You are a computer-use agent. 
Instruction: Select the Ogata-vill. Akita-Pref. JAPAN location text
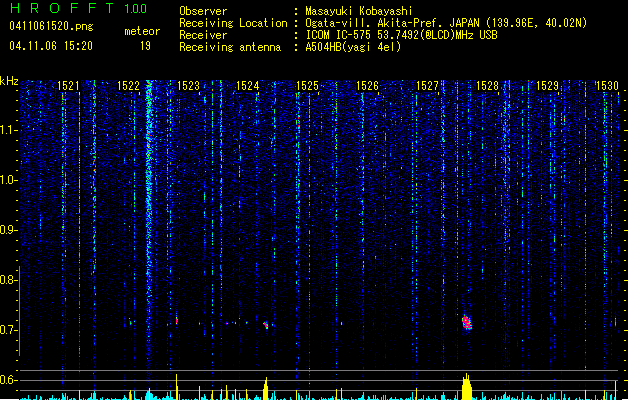(446, 23)
